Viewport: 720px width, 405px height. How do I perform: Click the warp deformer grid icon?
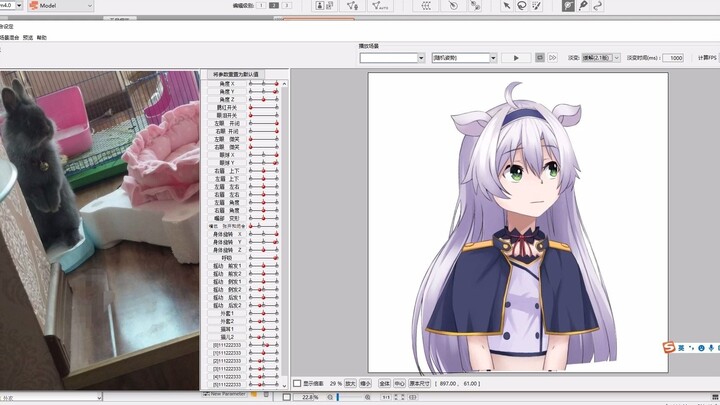coord(426,6)
